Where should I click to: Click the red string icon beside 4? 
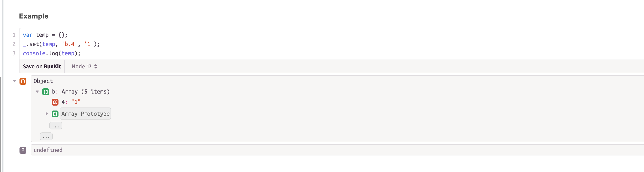55,102
